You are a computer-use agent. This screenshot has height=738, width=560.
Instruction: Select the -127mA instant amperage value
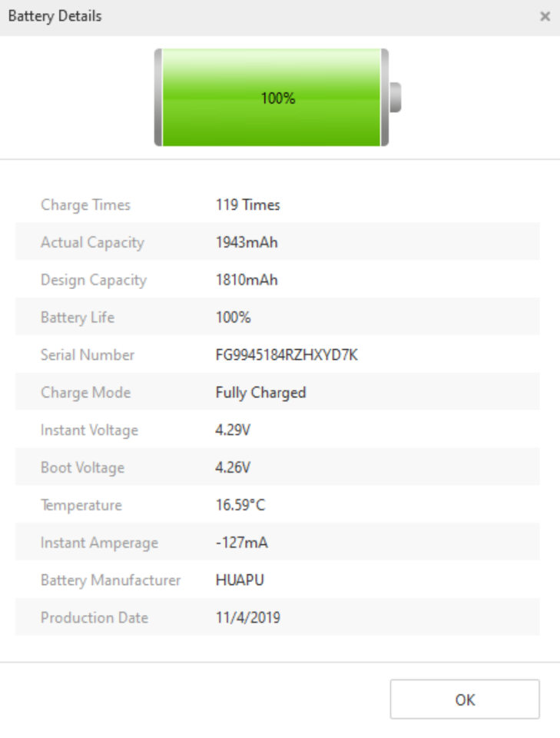pos(241,543)
